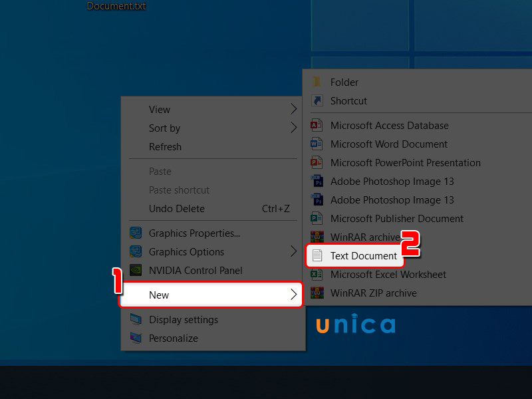Click the Graphics Properties icon

click(136, 233)
